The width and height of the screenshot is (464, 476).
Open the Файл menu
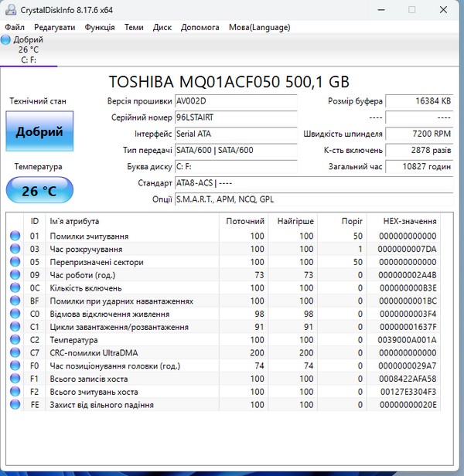pyautogui.click(x=14, y=27)
